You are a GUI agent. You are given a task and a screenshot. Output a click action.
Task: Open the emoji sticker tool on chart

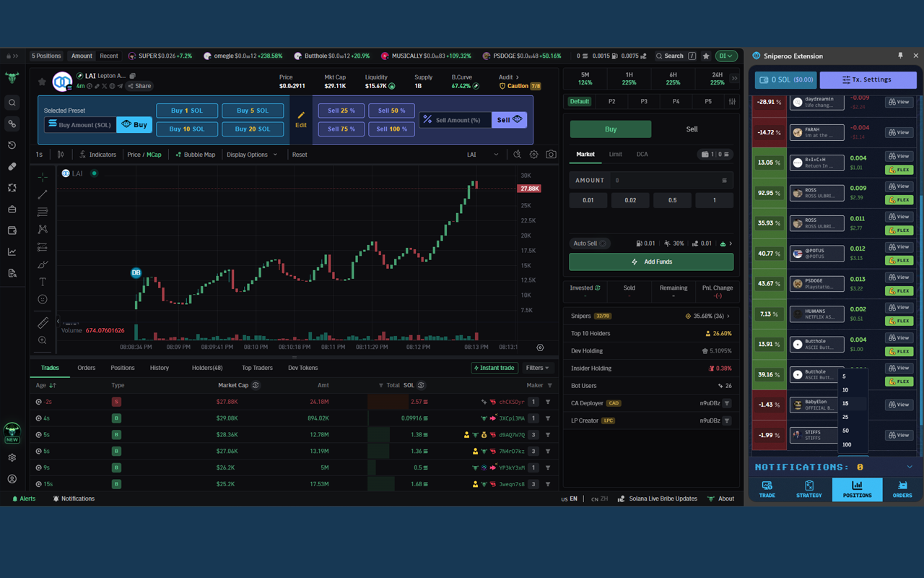(x=43, y=299)
